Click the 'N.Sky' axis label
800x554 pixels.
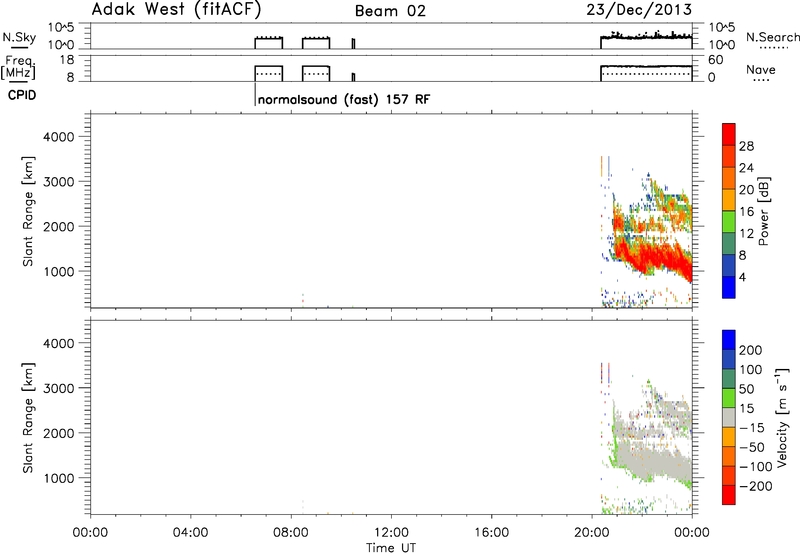click(x=19, y=37)
